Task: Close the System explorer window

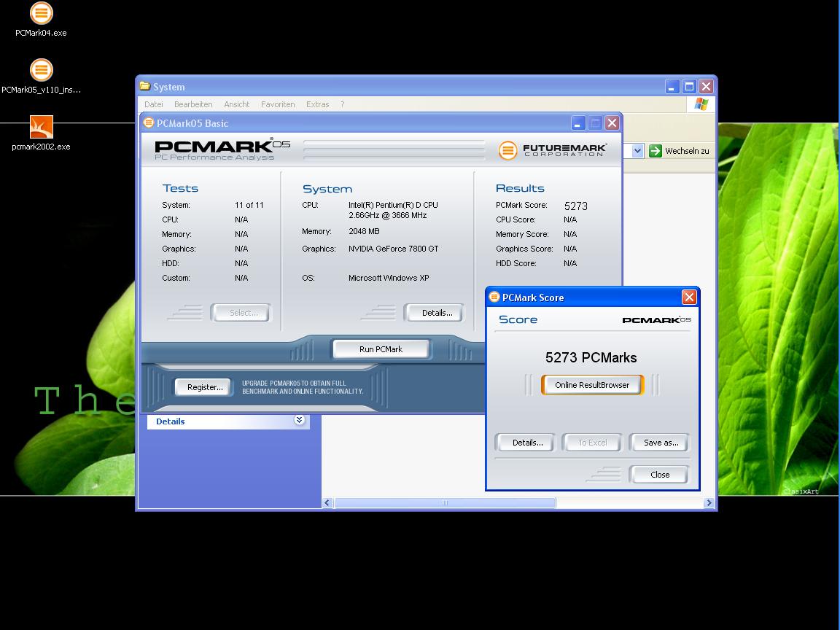Action: (706, 86)
